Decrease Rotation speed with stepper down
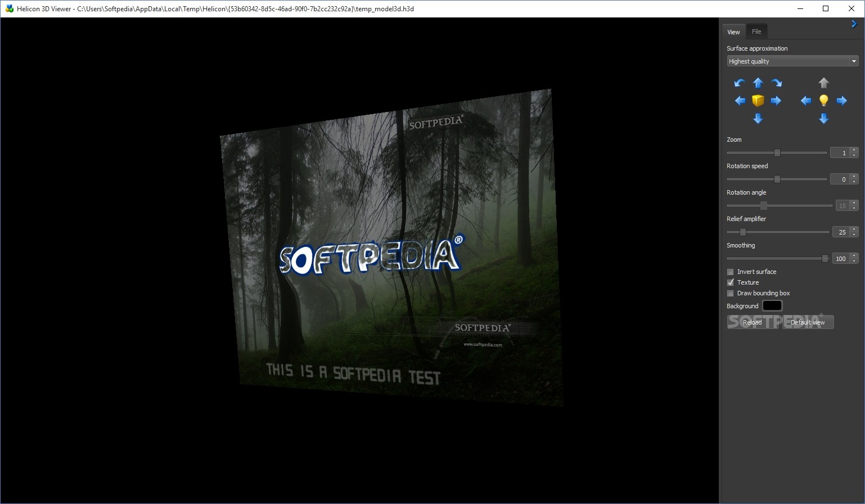The width and height of the screenshot is (865, 504). (x=854, y=182)
